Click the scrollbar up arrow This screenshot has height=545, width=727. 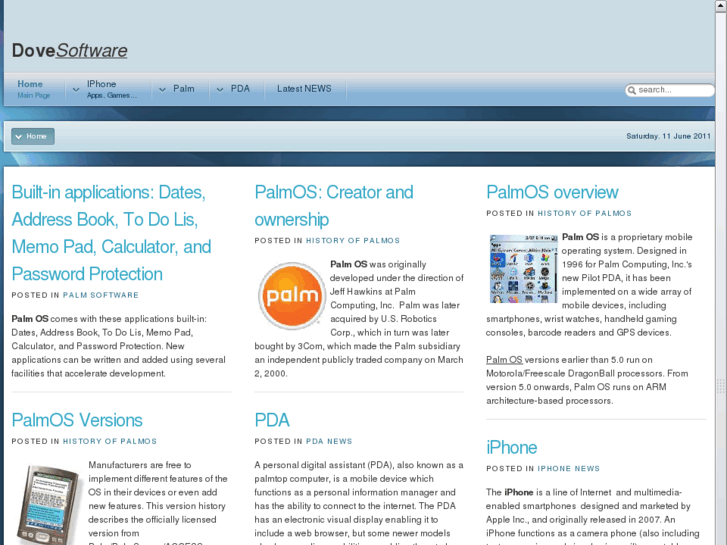[x=721, y=6]
